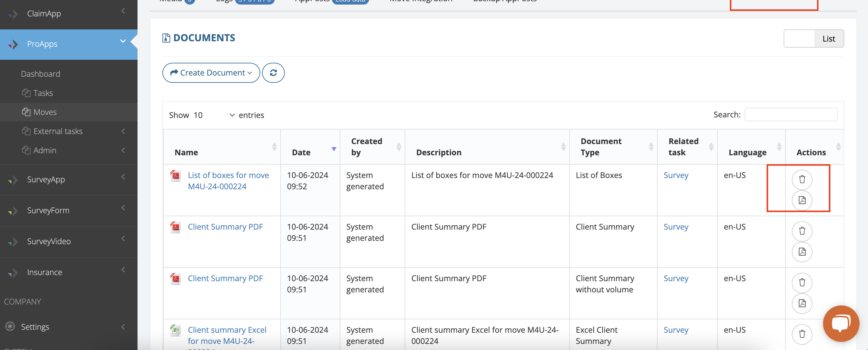
Task: Click the SurveyApp arrow logo icon
Action: click(x=13, y=180)
